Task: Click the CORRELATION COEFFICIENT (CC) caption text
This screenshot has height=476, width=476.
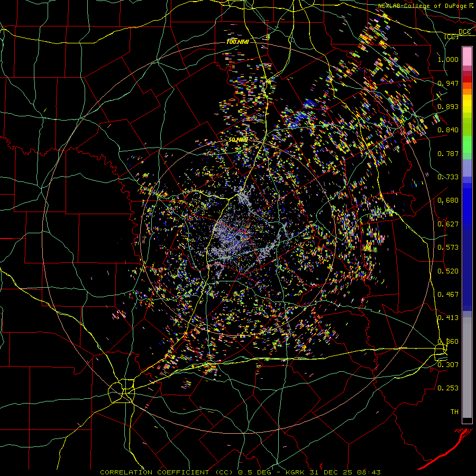Action: point(167,472)
